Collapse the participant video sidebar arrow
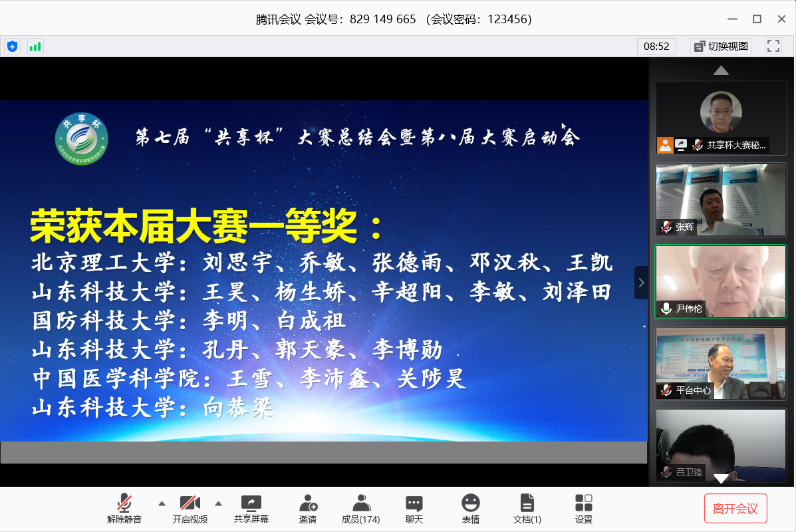This screenshot has width=796, height=532. (x=641, y=283)
